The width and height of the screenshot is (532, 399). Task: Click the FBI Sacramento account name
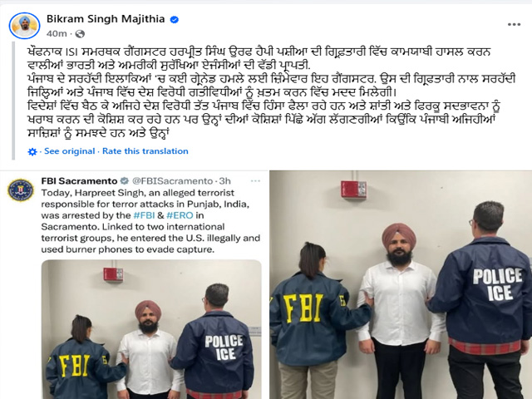click(x=80, y=181)
